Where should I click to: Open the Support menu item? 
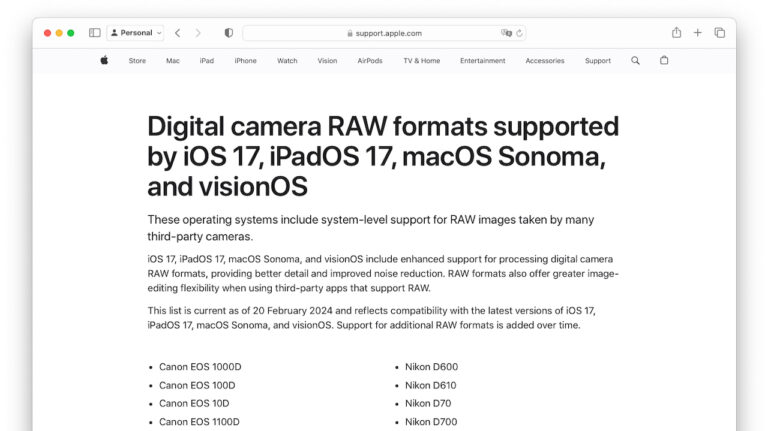[x=598, y=61]
